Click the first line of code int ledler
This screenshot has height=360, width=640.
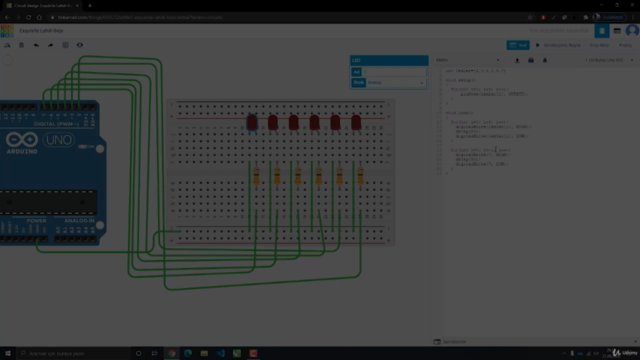point(476,71)
